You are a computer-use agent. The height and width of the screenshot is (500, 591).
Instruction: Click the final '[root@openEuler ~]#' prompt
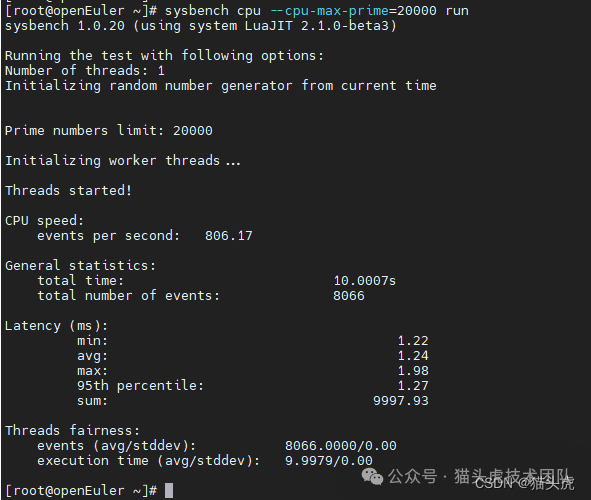(81, 491)
